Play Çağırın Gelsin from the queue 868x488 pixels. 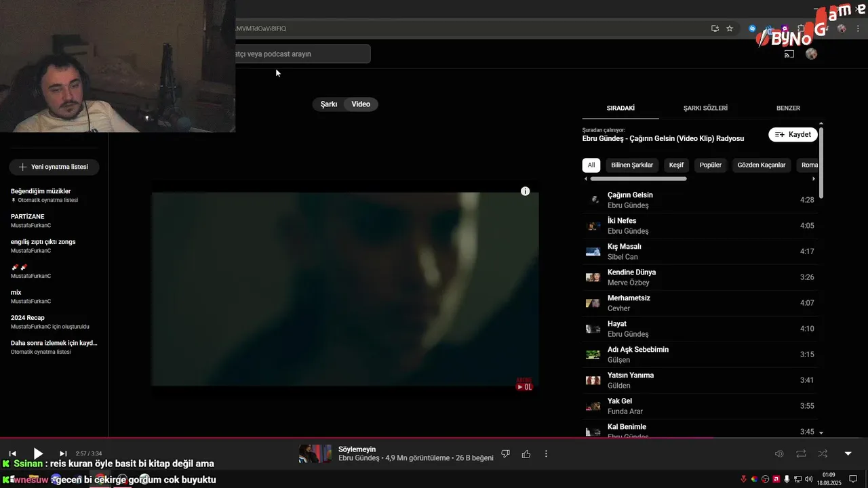[x=701, y=200]
